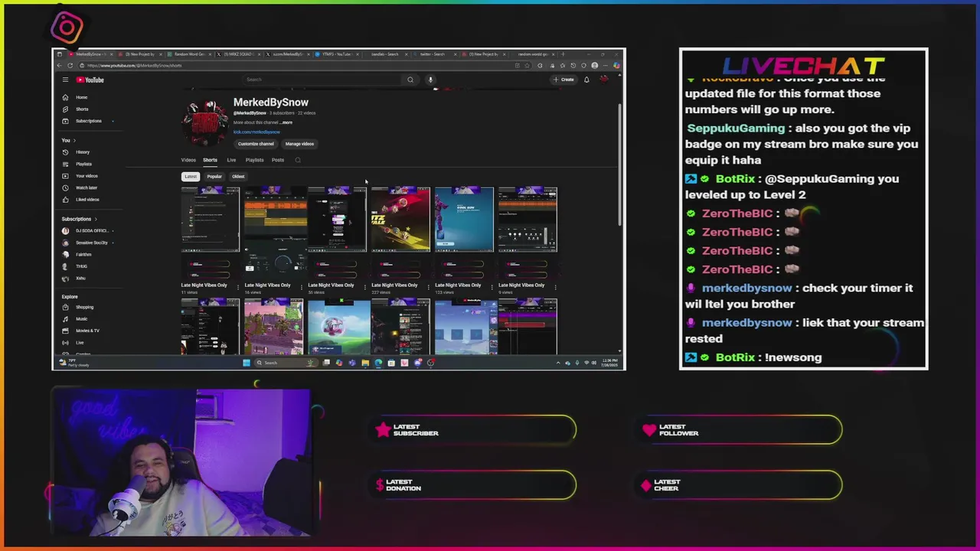Image resolution: width=980 pixels, height=551 pixels.
Task: Open the Create dropdown button
Action: point(564,80)
